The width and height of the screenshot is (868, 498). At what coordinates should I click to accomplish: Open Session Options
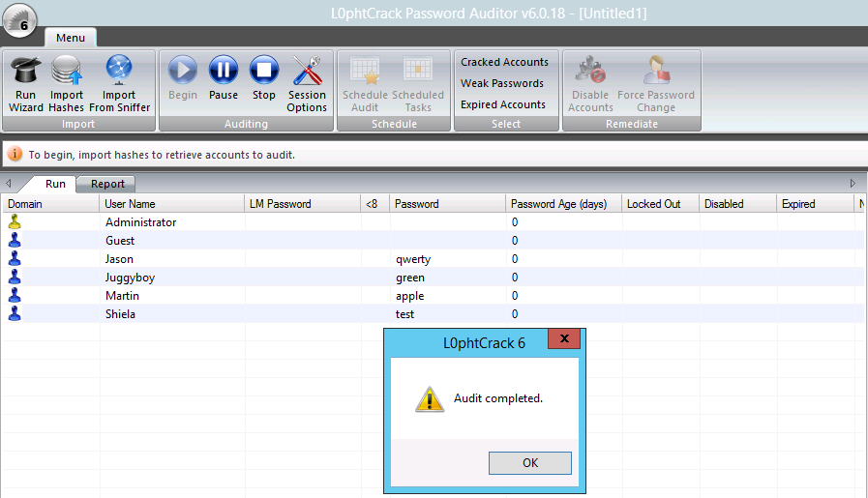point(307,84)
